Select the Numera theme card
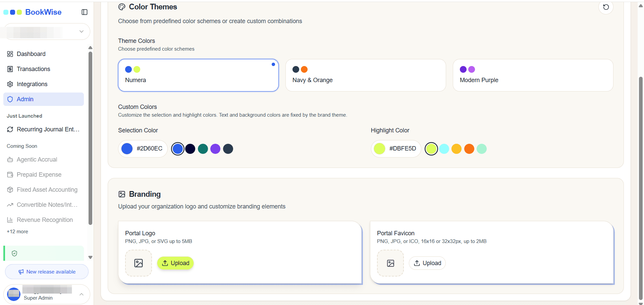644x305 pixels. pyautogui.click(x=198, y=75)
